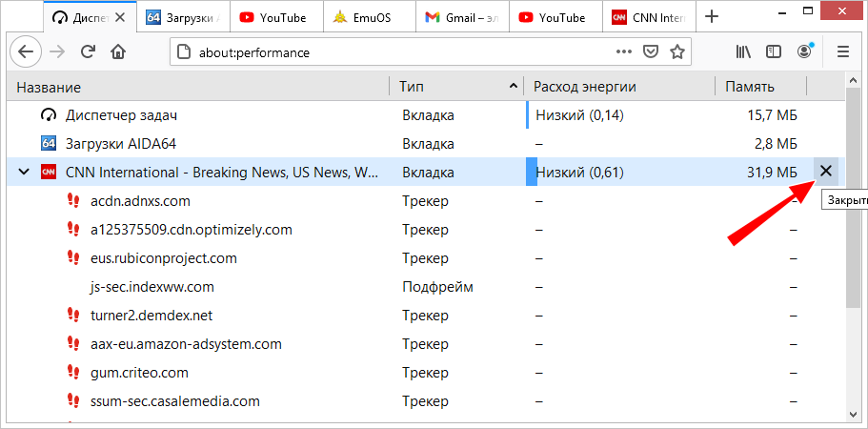Open a new tab with plus button
The height and width of the screenshot is (429, 868).
pos(712,16)
